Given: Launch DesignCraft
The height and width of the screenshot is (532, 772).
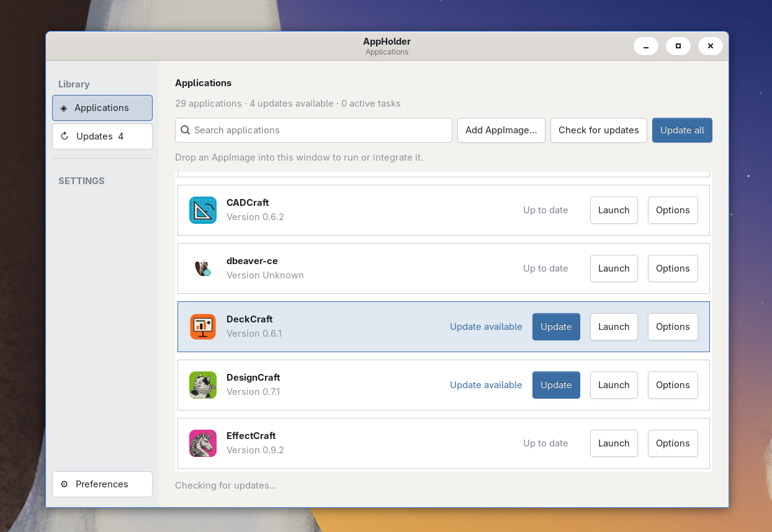Looking at the screenshot, I should 614,385.
